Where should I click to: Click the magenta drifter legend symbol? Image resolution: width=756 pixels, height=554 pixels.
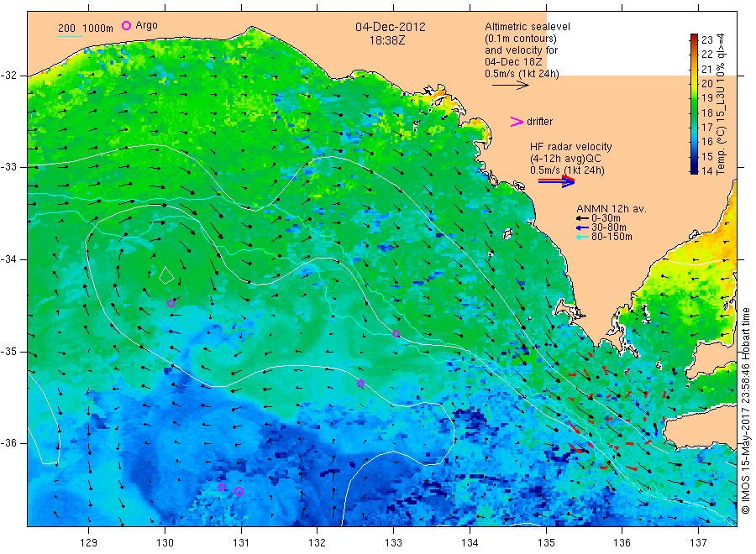click(x=517, y=122)
